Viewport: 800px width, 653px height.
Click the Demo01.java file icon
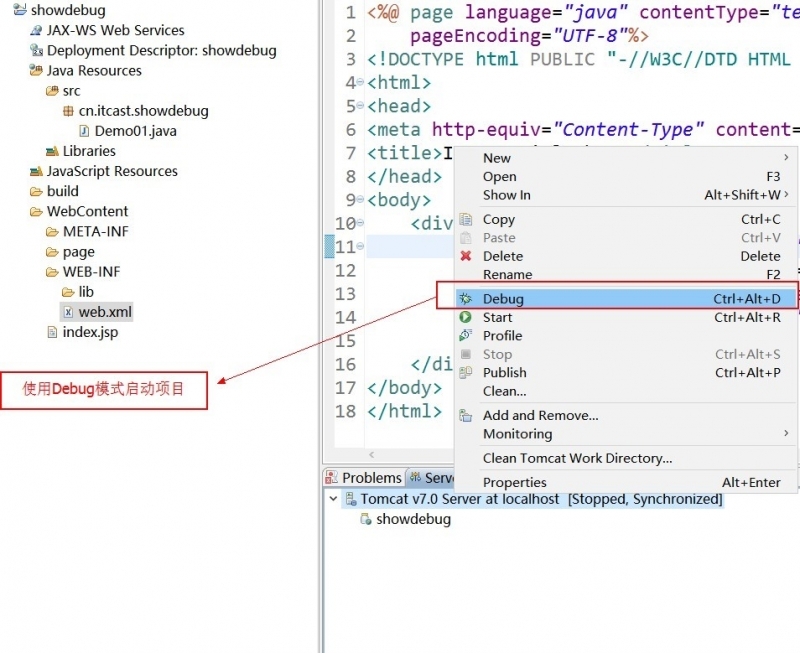coord(84,131)
